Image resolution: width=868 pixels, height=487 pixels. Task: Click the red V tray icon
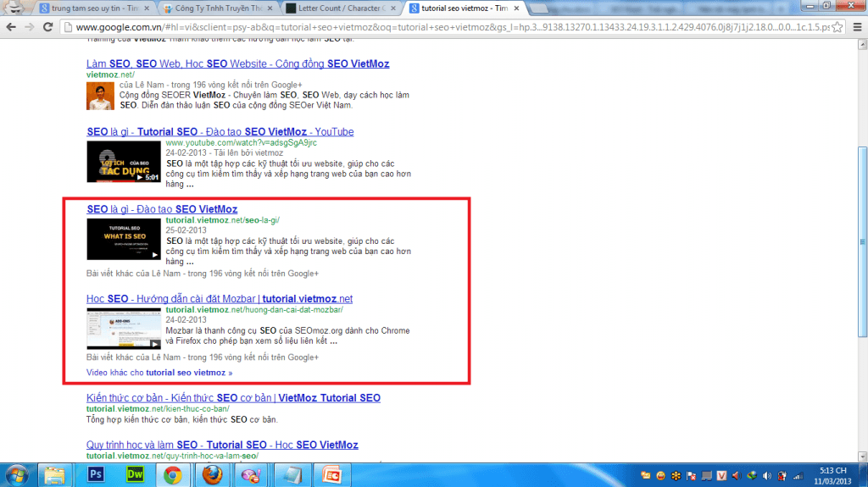[721, 476]
